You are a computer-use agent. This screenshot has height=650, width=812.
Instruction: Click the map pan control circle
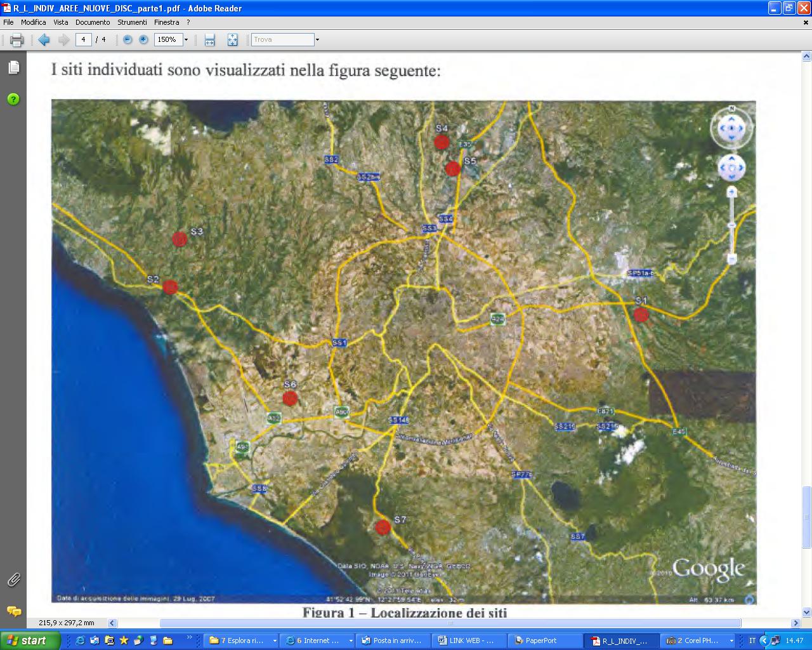tap(731, 168)
